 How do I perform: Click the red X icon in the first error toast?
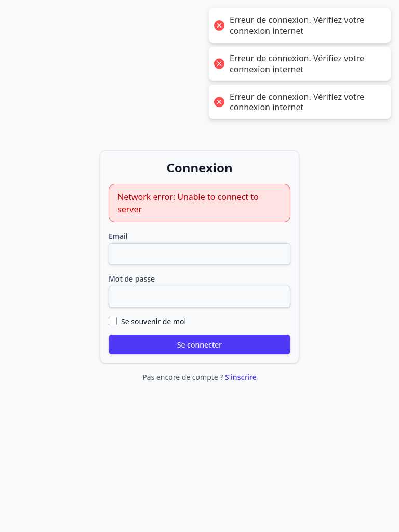(219, 25)
